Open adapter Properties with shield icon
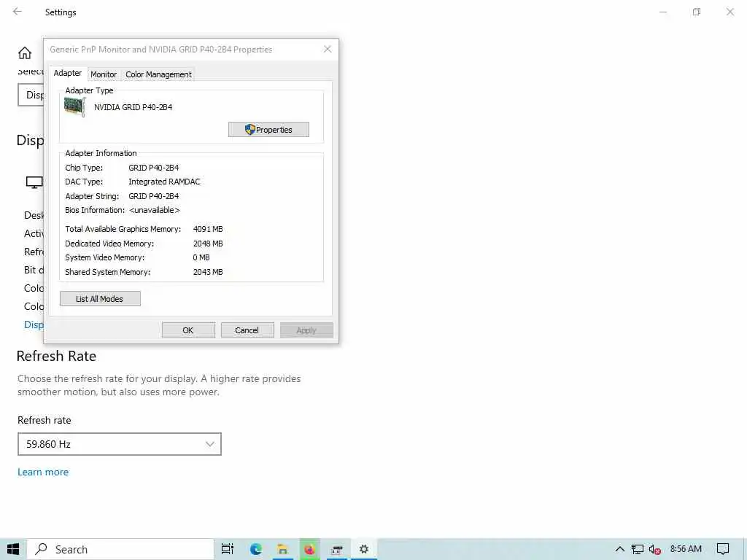Viewport: 747px width, 560px height. pyautogui.click(x=268, y=130)
